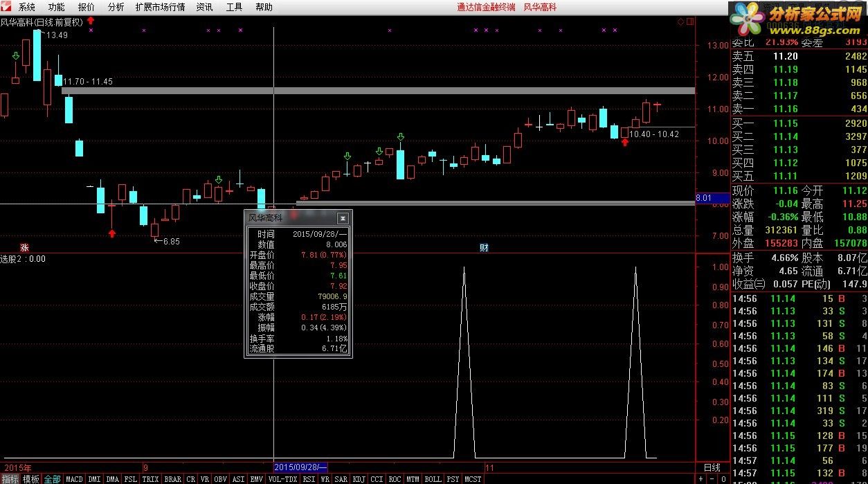Click green arrow above tall cyan October candle

click(x=400, y=137)
